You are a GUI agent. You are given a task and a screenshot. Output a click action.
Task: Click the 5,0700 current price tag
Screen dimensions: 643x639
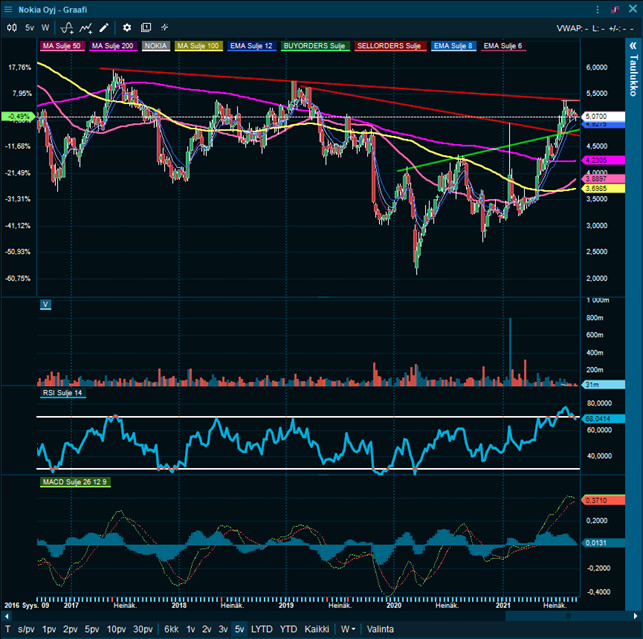604,116
